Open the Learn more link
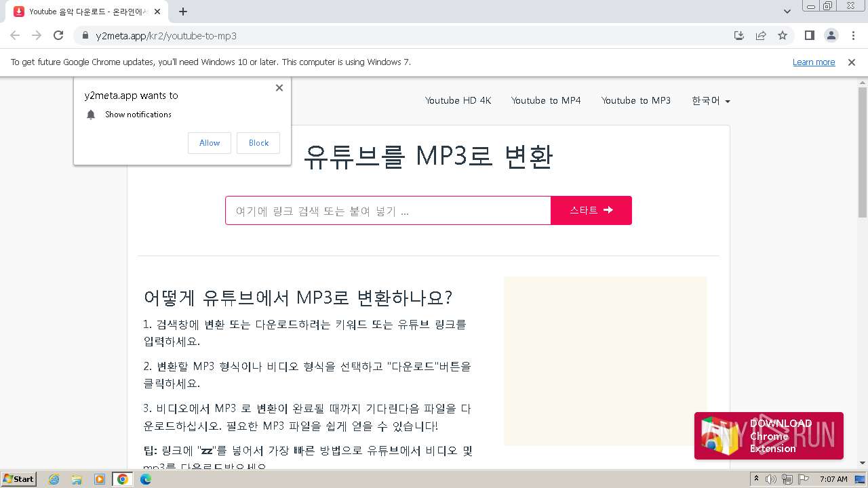 [814, 62]
